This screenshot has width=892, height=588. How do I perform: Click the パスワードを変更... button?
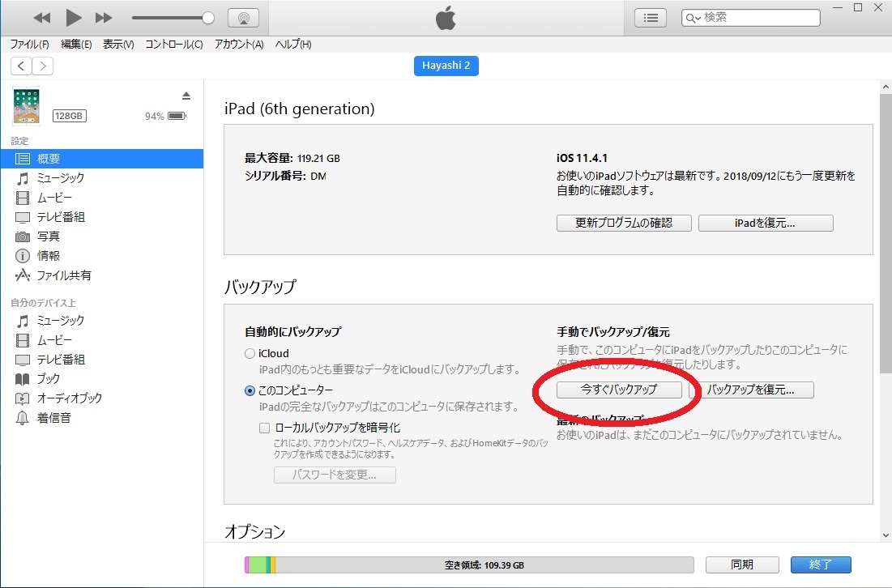tap(335, 475)
